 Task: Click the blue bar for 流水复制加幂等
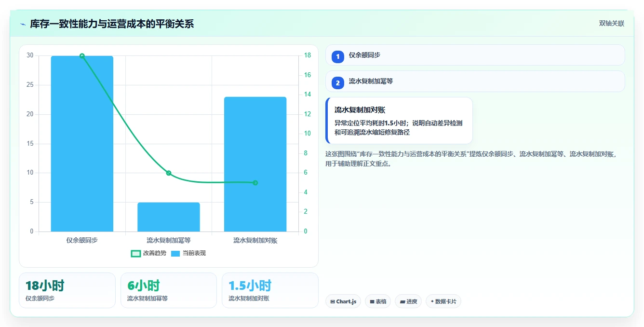(169, 217)
